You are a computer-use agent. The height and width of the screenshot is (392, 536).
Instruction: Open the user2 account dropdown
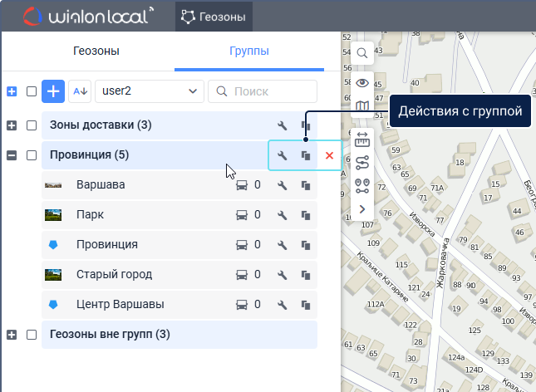coord(150,91)
